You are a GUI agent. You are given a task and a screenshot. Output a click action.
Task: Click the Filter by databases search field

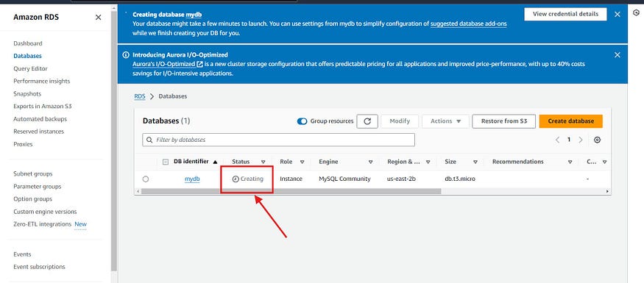click(x=278, y=140)
